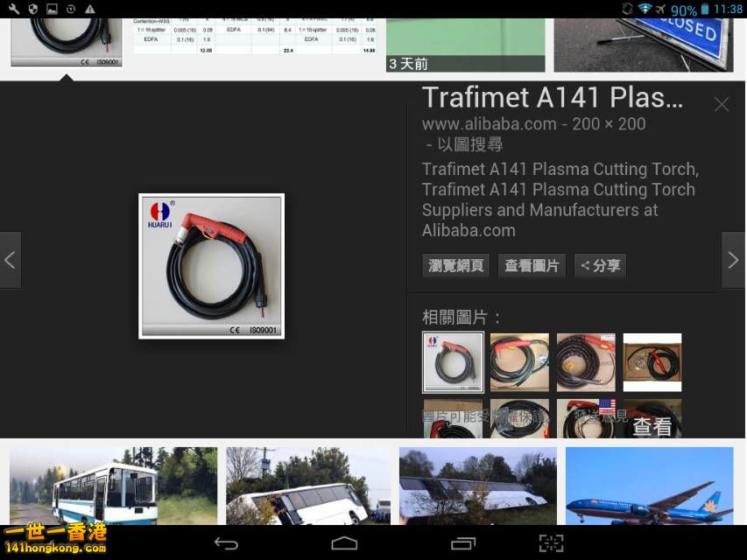Tap the screen rotation icon in status bar

tap(627, 9)
